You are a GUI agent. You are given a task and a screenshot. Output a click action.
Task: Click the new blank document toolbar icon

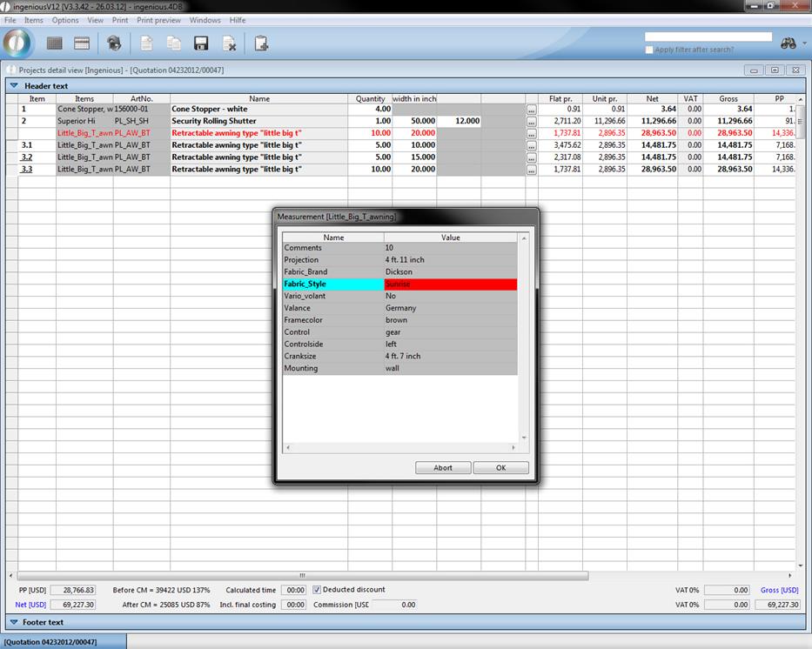(x=147, y=43)
